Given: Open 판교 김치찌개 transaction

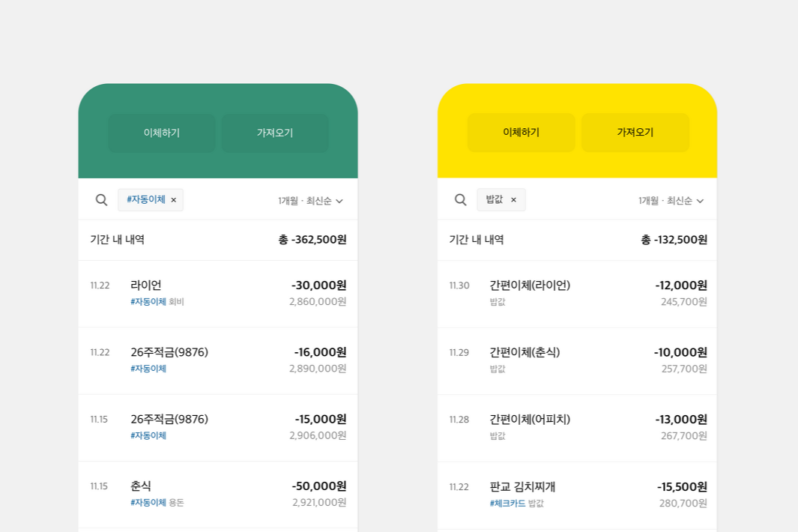Looking at the screenshot, I should 577,495.
